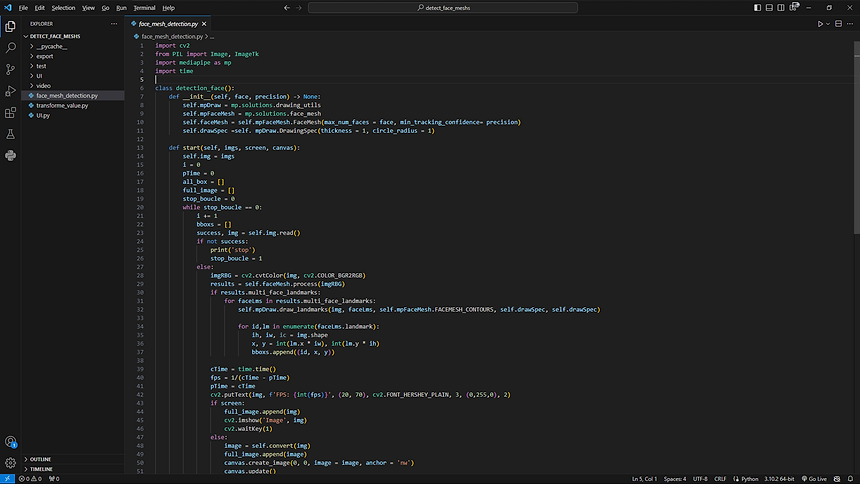Open Customize Layout icon in title bar
This screenshot has width=860, height=484.
(x=794, y=8)
